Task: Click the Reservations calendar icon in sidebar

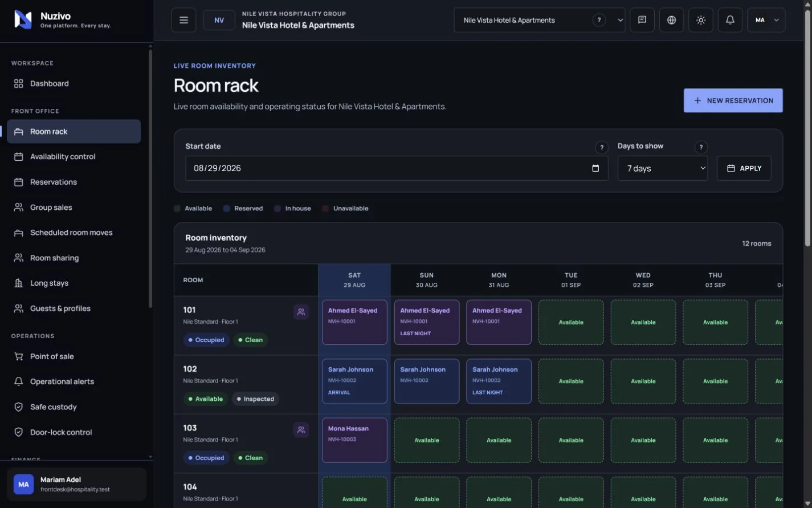Action: pyautogui.click(x=18, y=182)
